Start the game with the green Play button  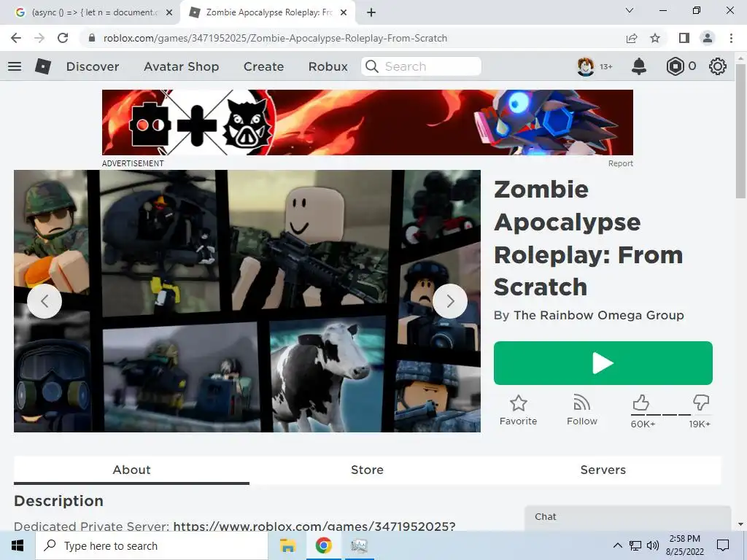[603, 363]
